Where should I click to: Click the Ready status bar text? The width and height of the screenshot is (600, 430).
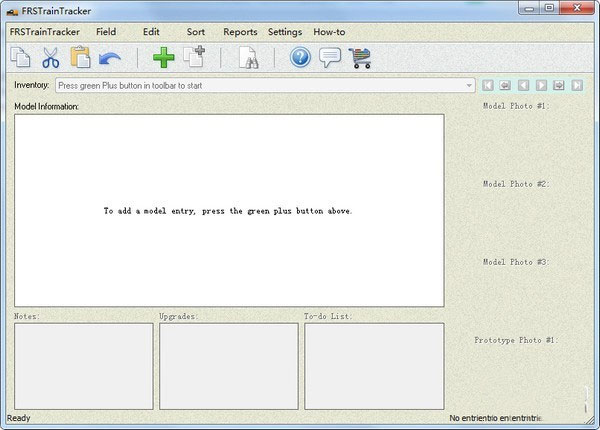pyautogui.click(x=18, y=418)
